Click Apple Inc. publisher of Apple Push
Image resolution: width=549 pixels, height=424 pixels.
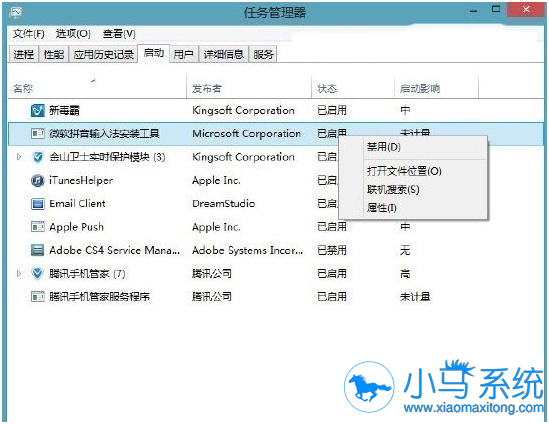pyautogui.click(x=216, y=227)
